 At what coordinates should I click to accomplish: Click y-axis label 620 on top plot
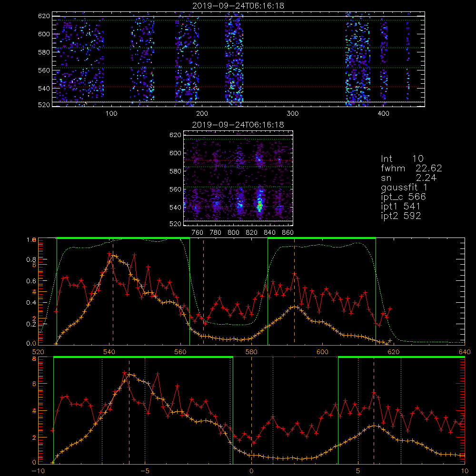click(44, 16)
